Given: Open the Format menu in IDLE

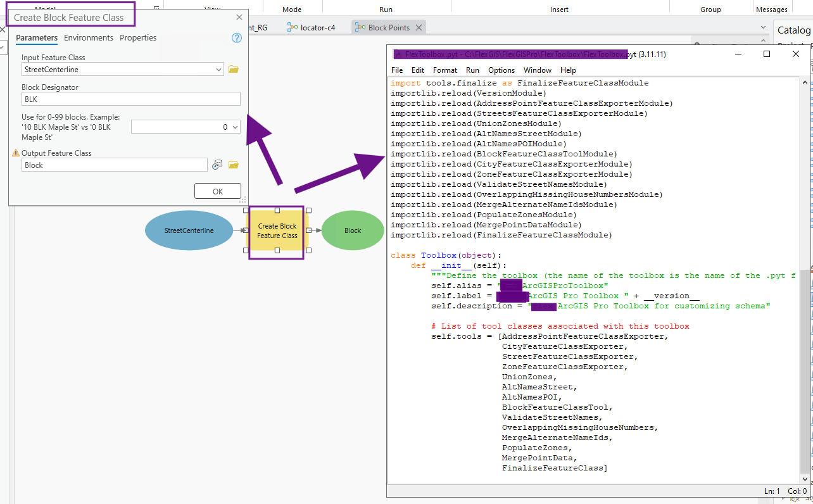Looking at the screenshot, I should [445, 70].
